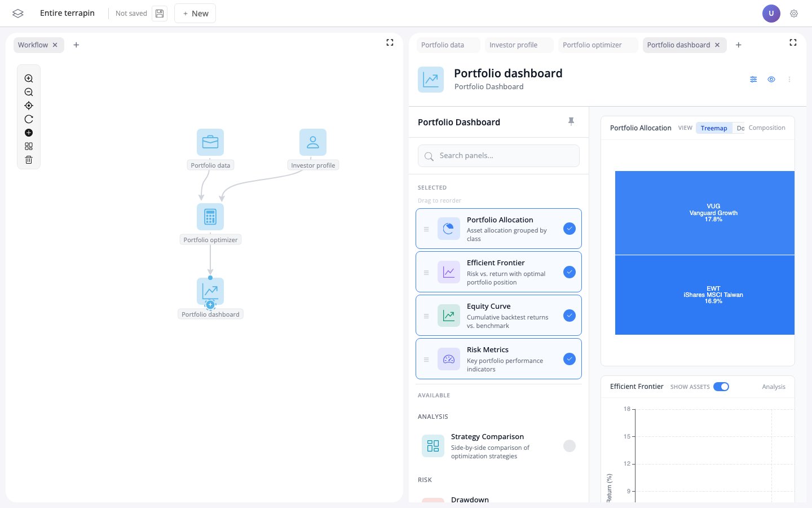
Task: Click the delete trash icon in the canvas toolbar
Action: tap(28, 160)
